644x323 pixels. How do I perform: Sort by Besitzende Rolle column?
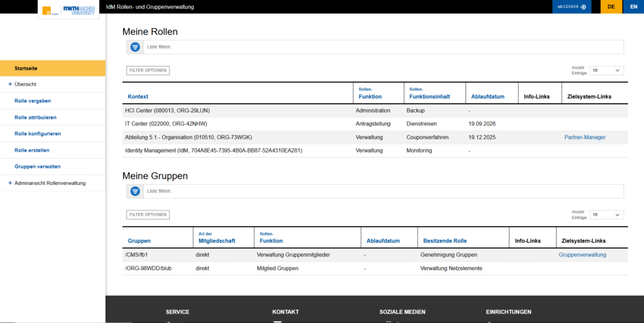tap(445, 241)
